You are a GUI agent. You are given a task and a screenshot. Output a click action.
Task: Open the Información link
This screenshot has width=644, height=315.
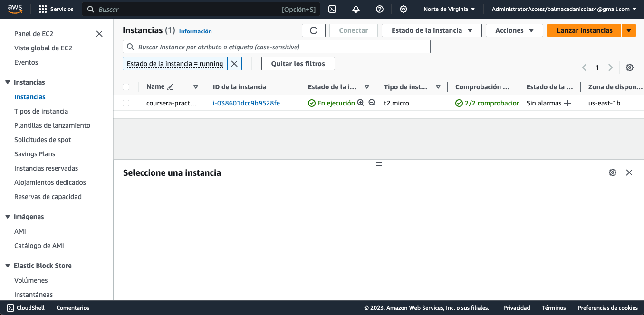[195, 31]
